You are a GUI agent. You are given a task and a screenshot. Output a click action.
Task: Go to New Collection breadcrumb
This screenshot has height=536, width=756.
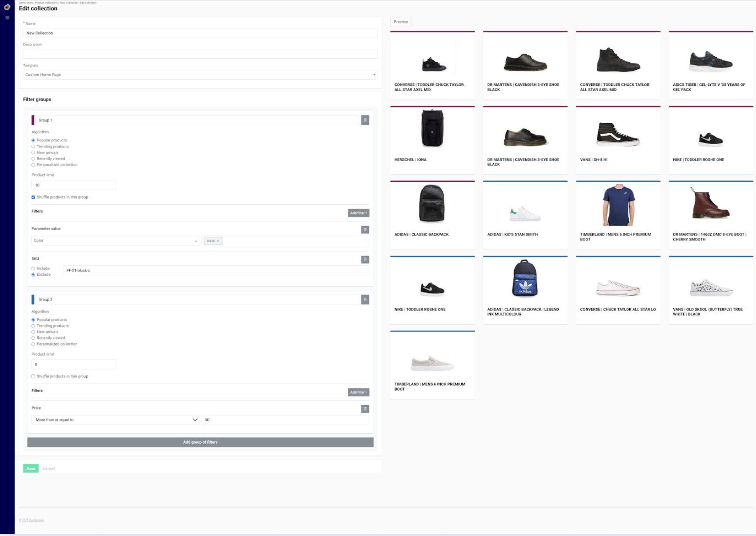(68, 3)
